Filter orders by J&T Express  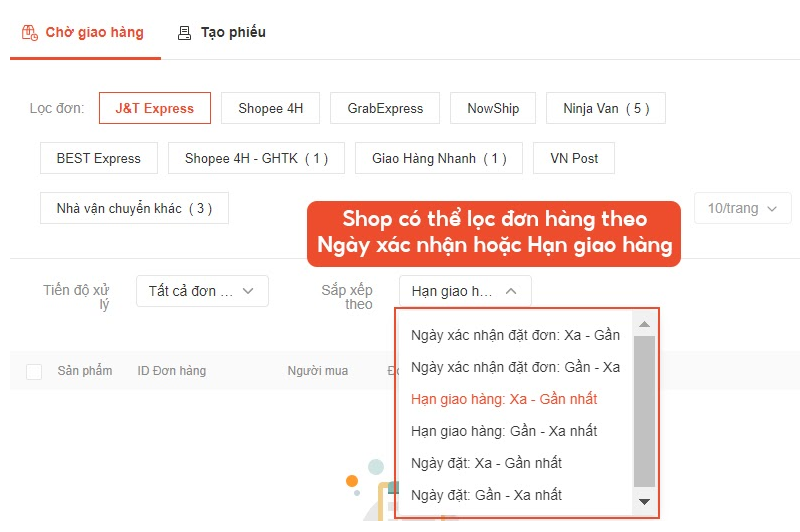[x=154, y=108]
